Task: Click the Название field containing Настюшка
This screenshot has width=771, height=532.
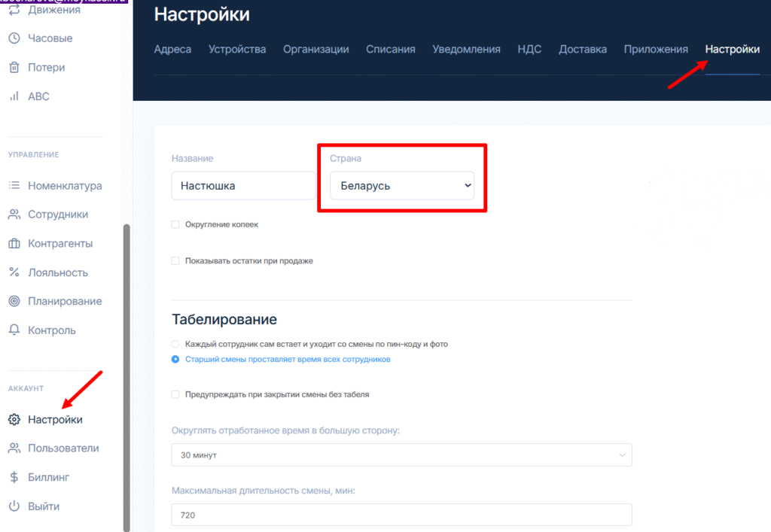Action: [243, 186]
